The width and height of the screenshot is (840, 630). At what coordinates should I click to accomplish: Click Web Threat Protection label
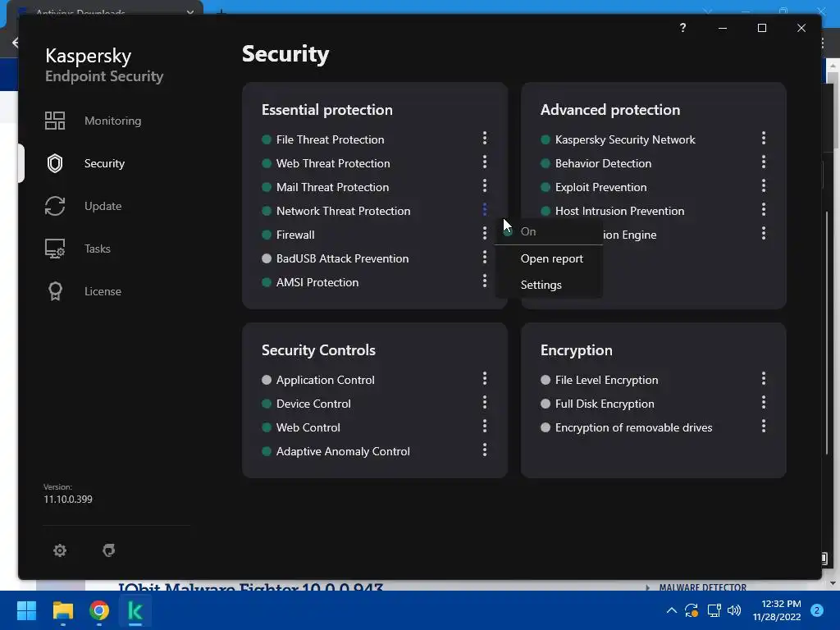point(333,163)
